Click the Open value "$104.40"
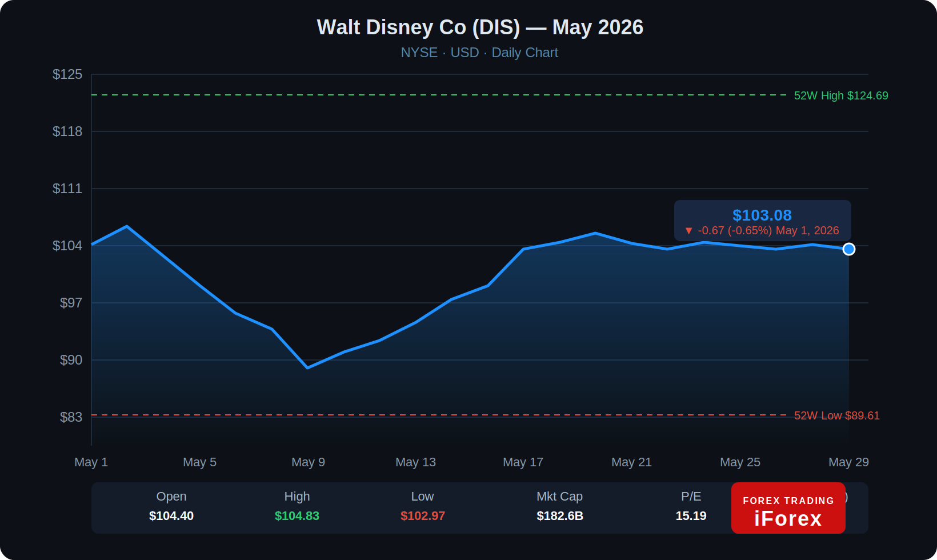This screenshot has width=937, height=560. point(171,516)
